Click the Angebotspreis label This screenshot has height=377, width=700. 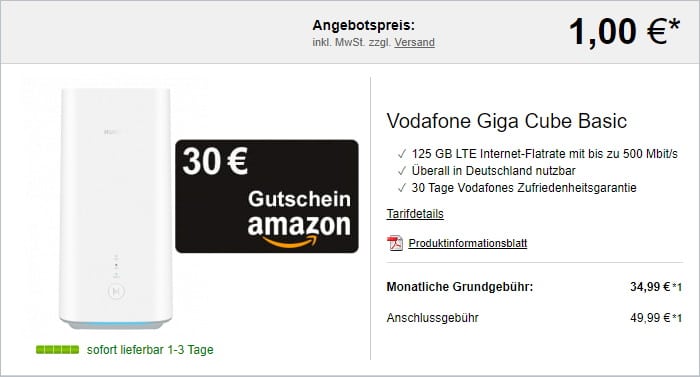click(363, 25)
